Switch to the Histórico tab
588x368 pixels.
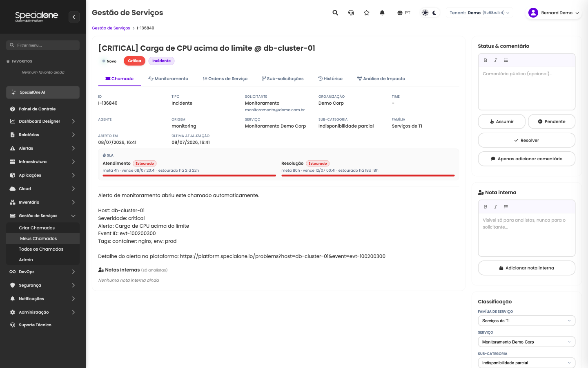330,79
